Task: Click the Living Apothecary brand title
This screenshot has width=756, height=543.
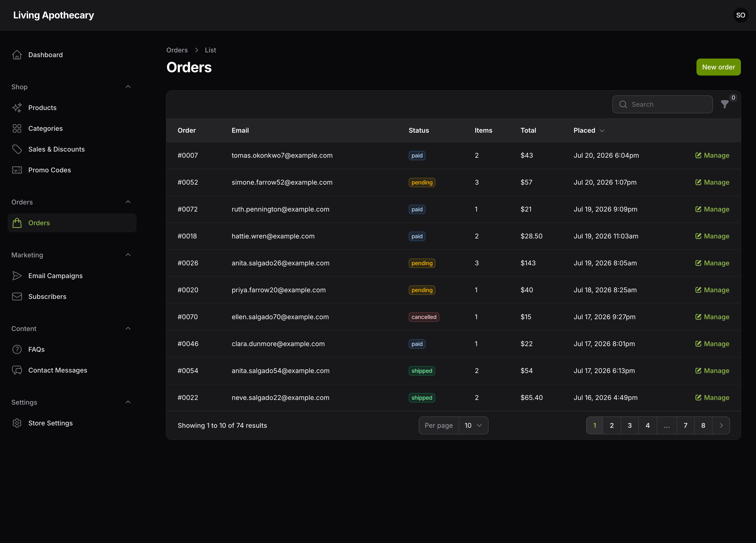Action: (x=54, y=15)
